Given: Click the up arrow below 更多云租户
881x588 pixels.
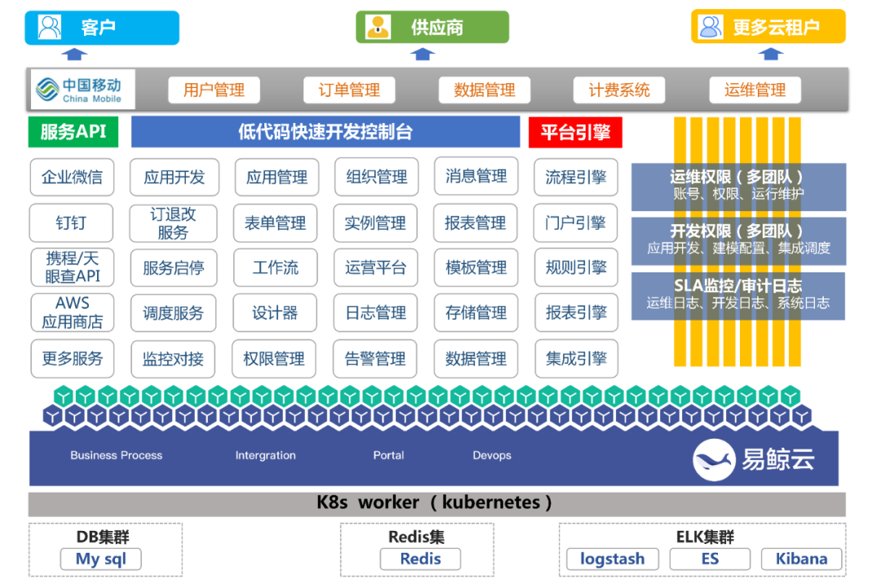Looking at the screenshot, I should tap(771, 55).
